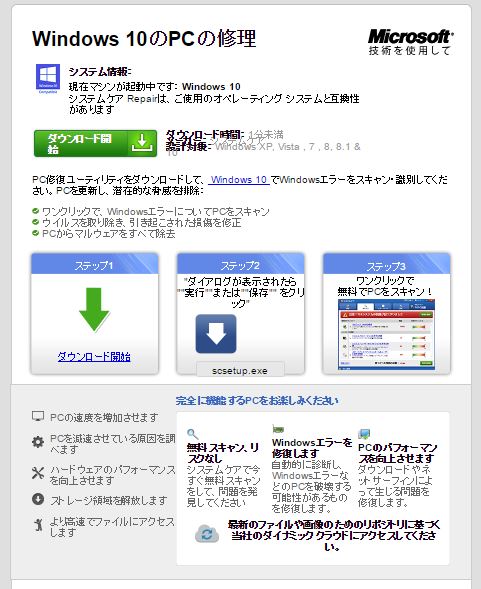Click the gear icon beside PCを減速させている原因
Screen dimensions: 481x589
[x=38, y=442]
